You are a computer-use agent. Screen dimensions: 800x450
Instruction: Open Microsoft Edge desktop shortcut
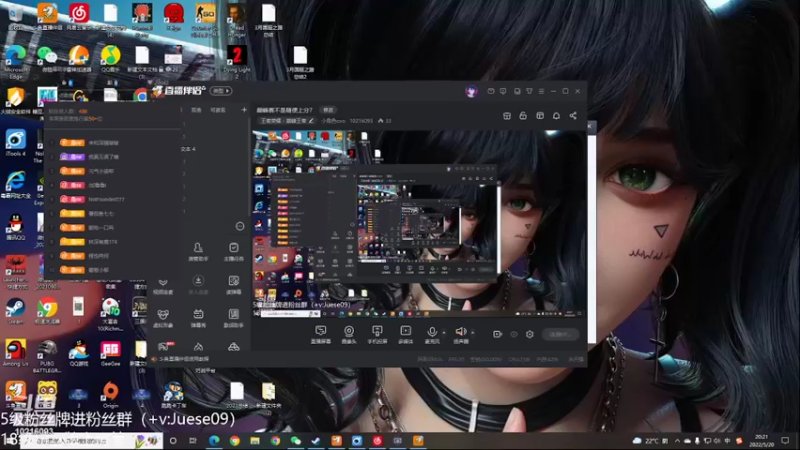15,61
